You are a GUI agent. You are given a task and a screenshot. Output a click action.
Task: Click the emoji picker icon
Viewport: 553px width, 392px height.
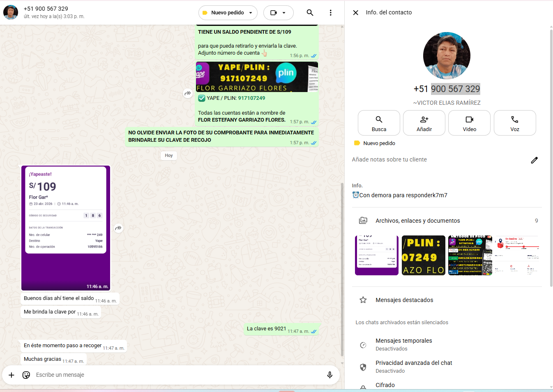click(26, 375)
